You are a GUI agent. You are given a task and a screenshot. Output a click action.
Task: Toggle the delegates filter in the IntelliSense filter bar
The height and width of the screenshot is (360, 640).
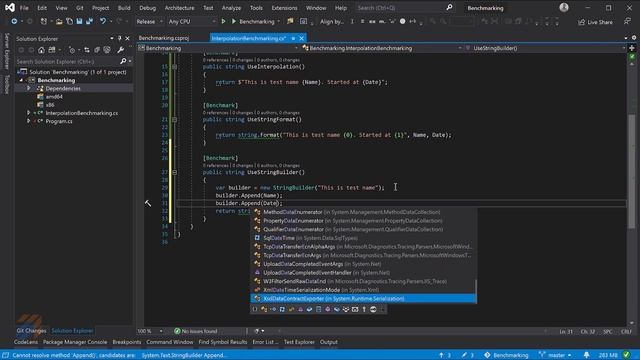pos(300,309)
